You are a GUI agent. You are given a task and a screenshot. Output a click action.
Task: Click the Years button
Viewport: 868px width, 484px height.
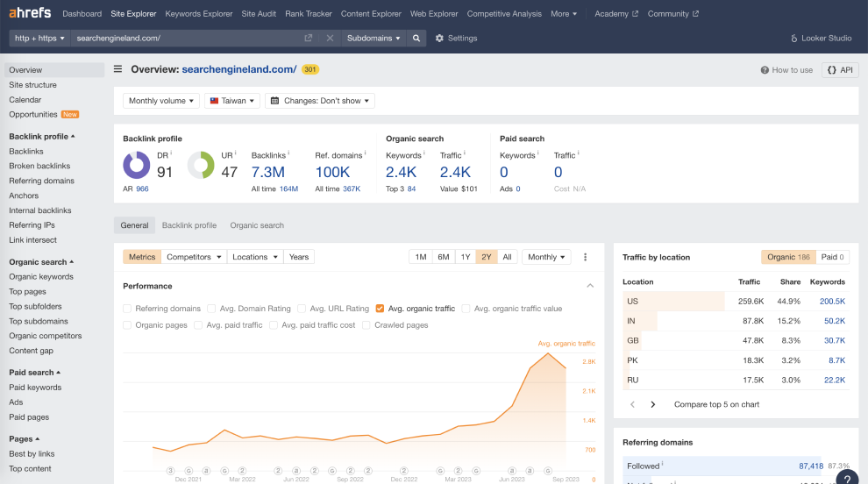click(299, 257)
